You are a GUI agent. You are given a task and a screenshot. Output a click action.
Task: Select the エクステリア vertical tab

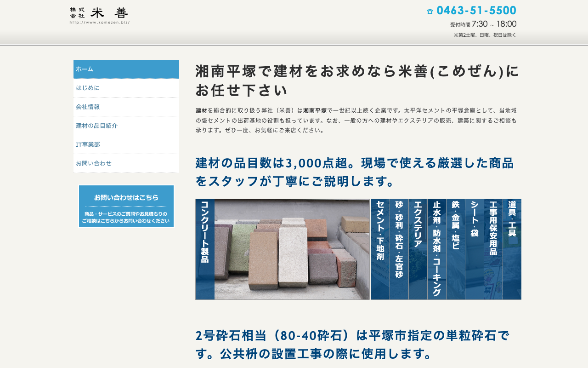tap(418, 249)
